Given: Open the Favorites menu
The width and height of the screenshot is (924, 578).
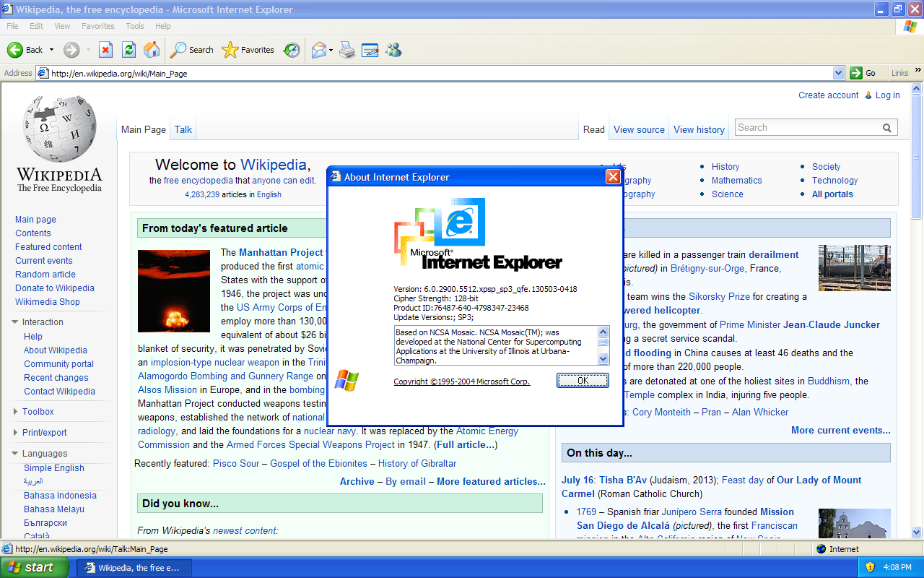Looking at the screenshot, I should pos(97,26).
